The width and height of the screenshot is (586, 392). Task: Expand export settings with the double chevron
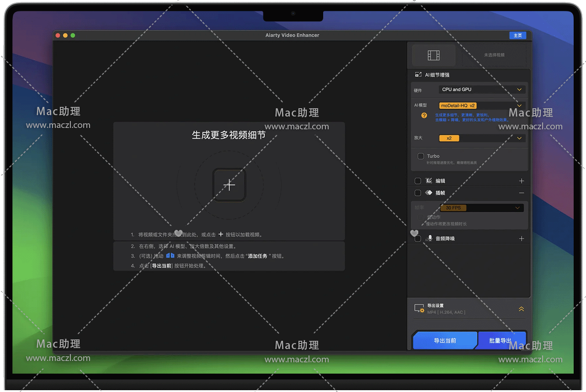522,309
